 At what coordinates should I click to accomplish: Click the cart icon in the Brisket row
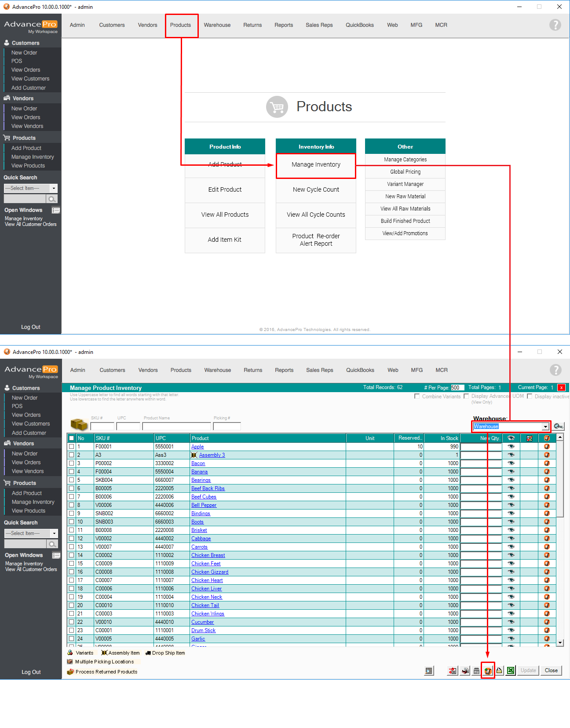click(547, 530)
